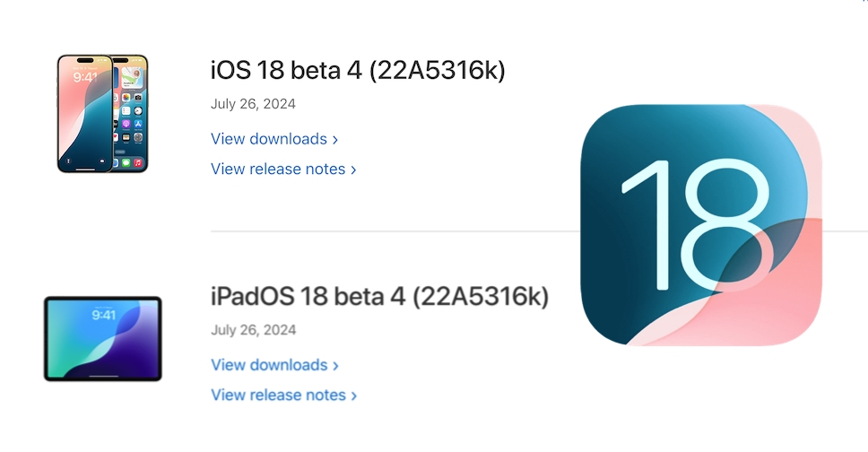Image resolution: width=868 pixels, height=452 pixels.
Task: Click the July 26, 2024 date under iPadOS
Action: pyautogui.click(x=253, y=330)
